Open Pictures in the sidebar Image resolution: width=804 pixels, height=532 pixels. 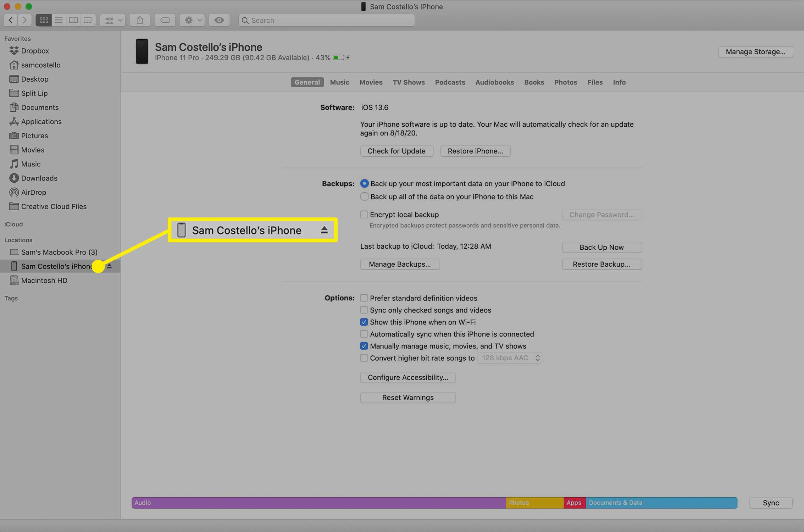coord(60,136)
